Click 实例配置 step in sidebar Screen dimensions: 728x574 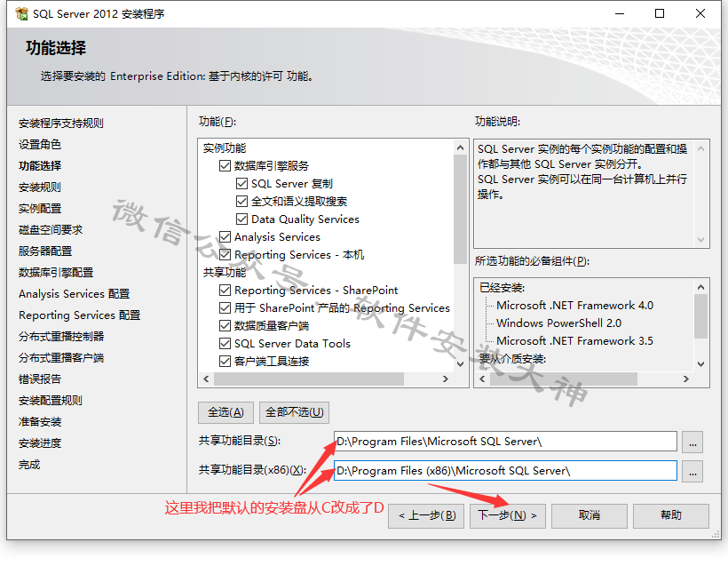(40, 209)
